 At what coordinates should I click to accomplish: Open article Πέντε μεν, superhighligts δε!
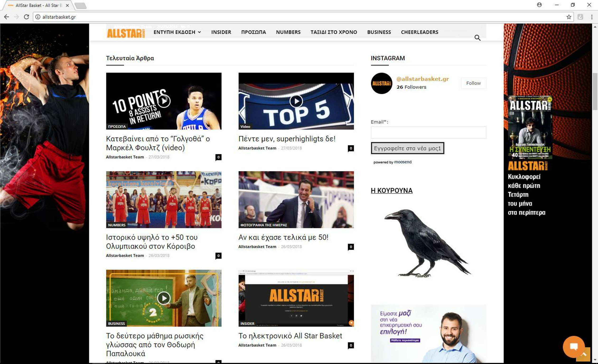pos(287,139)
